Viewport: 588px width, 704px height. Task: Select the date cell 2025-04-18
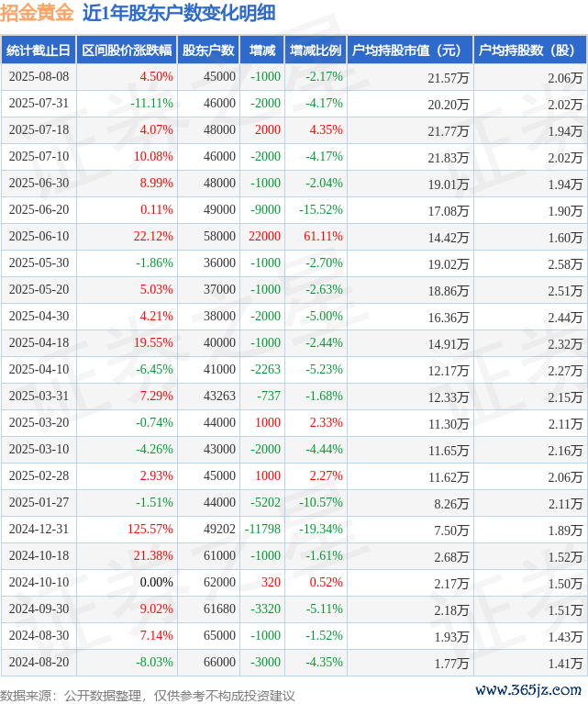(x=39, y=342)
